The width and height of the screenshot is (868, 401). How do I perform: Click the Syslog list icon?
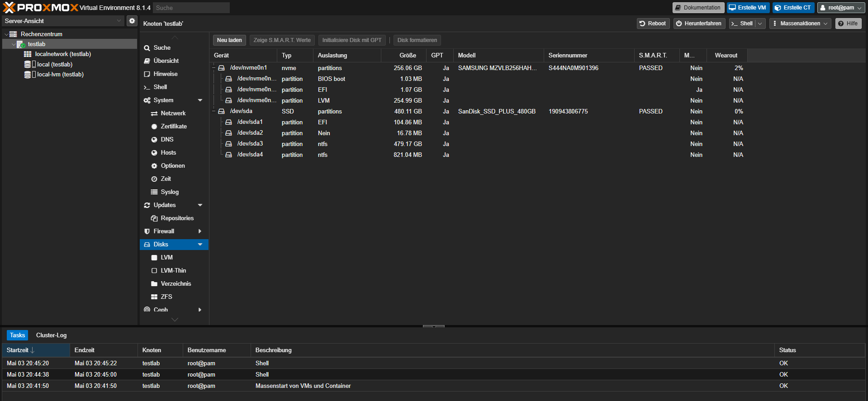pos(154,192)
